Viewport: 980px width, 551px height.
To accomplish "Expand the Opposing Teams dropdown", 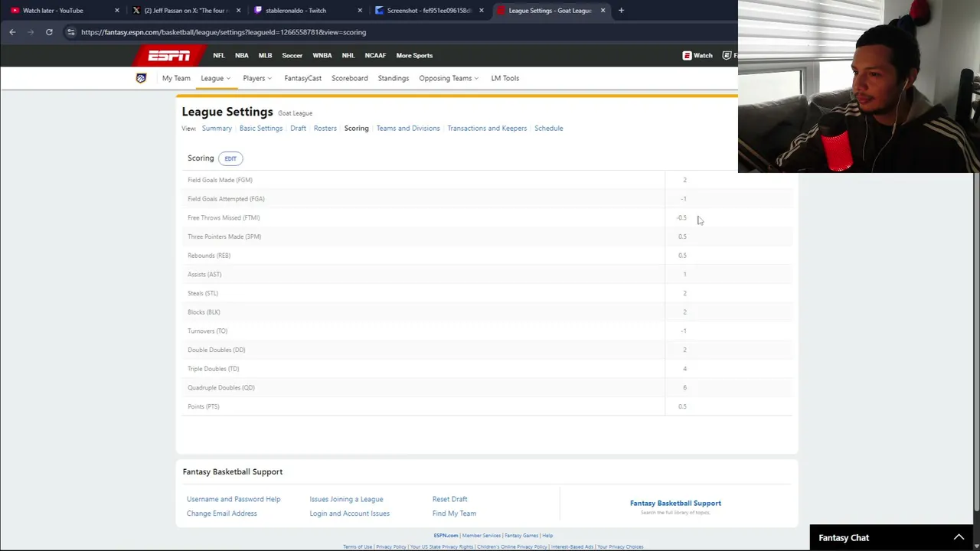I will [x=449, y=78].
